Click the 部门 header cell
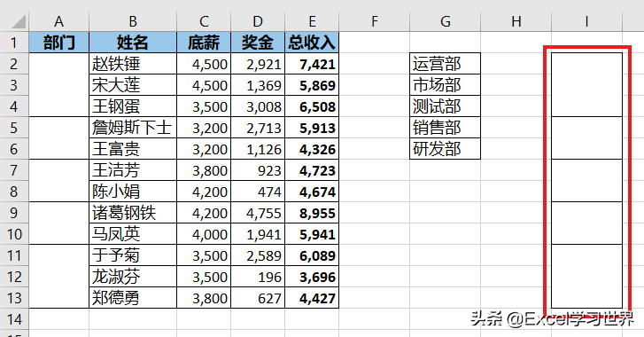This screenshot has width=644, height=337. tap(59, 43)
